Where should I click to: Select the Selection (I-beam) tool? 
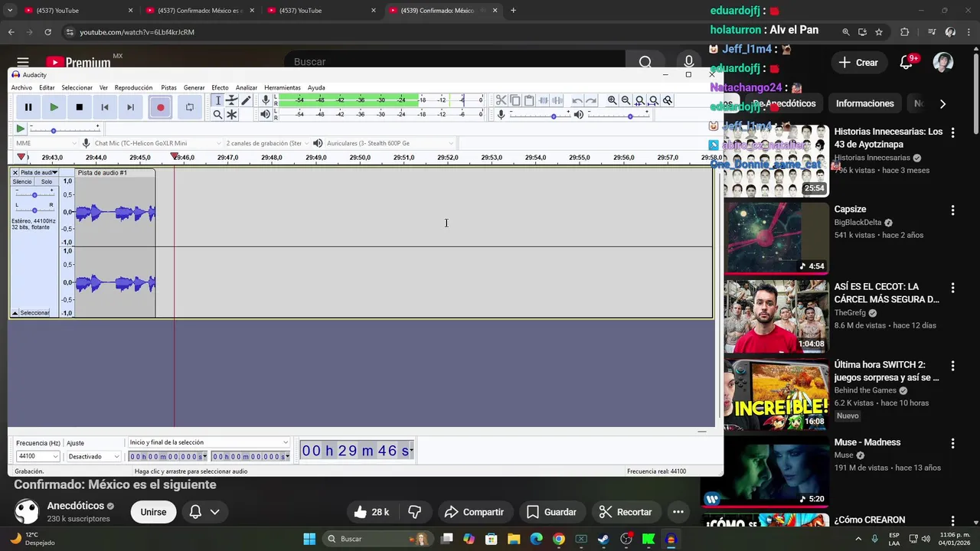click(x=218, y=100)
